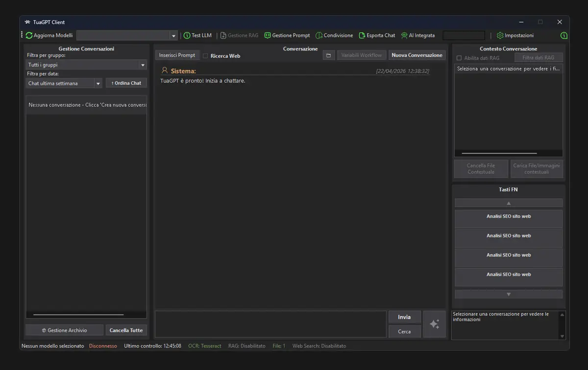Screen dimensions: 588x370
Task: Click the Tasti FN down arrow
Action: (x=509, y=294)
